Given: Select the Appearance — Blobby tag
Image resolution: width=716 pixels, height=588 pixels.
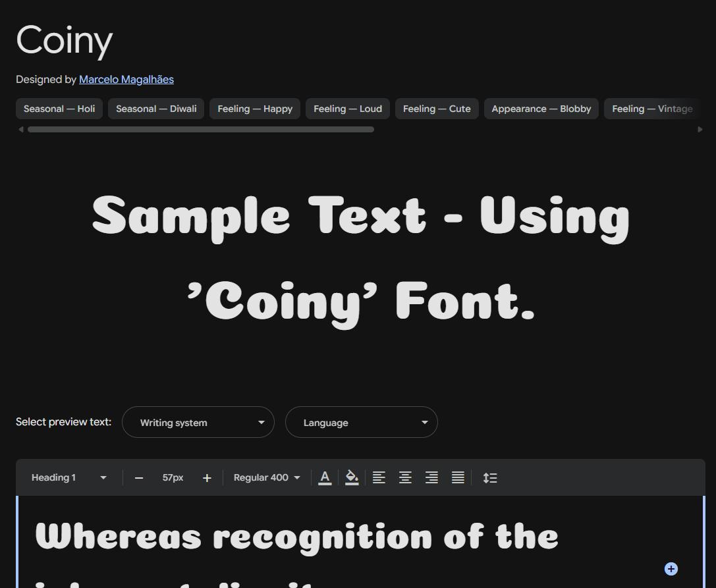Looking at the screenshot, I should pyautogui.click(x=541, y=109).
